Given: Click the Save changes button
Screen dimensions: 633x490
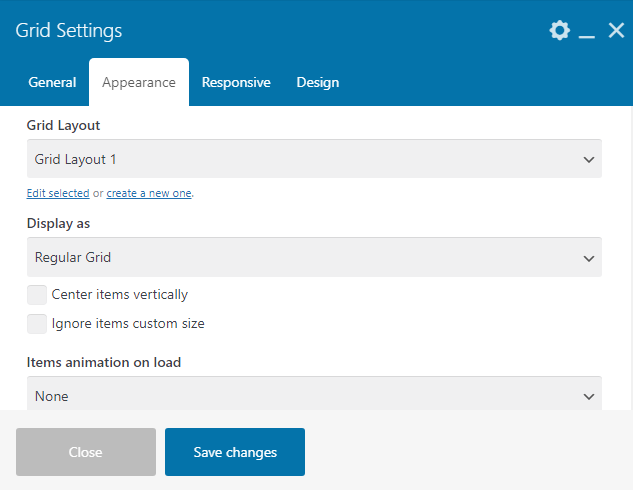Looking at the screenshot, I should [235, 452].
